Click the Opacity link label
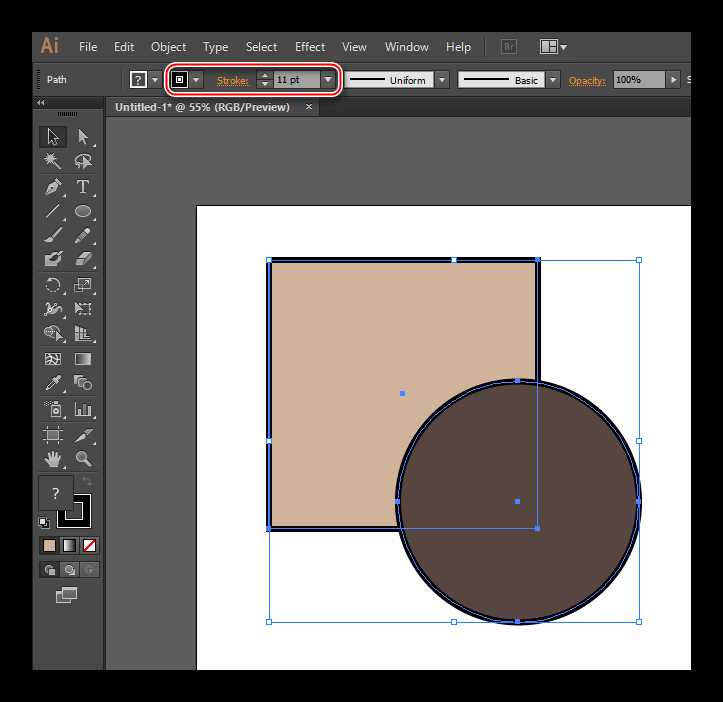 point(587,81)
